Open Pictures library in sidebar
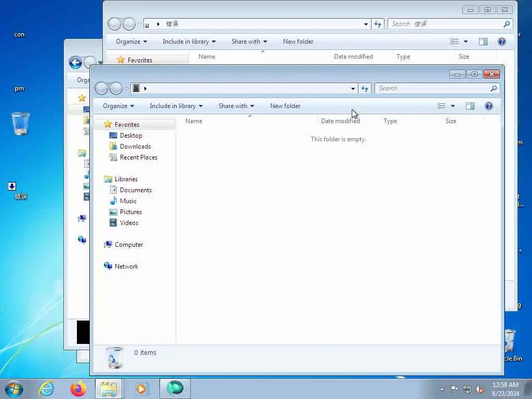532x399 pixels. (130, 212)
